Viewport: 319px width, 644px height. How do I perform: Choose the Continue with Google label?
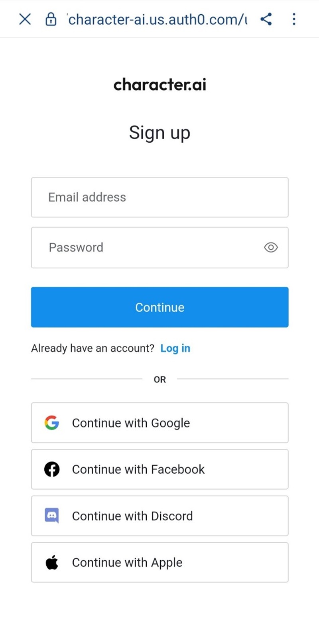click(x=131, y=423)
